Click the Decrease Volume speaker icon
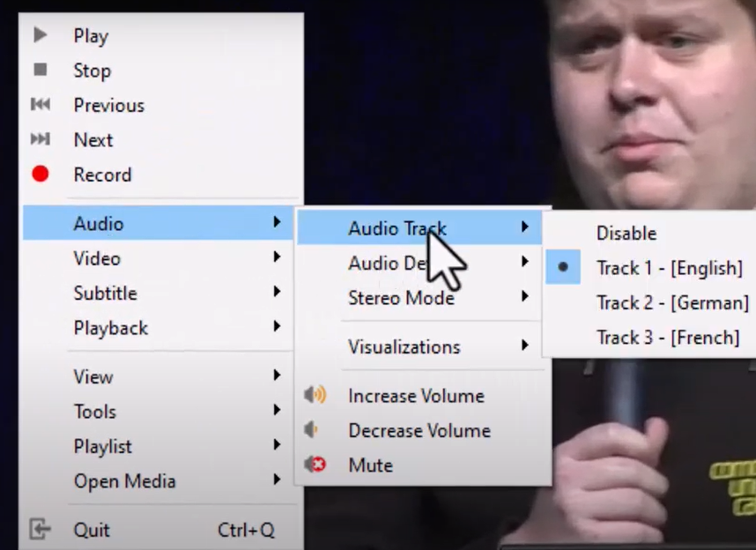Viewport: 756px width, 550px height. point(313,430)
